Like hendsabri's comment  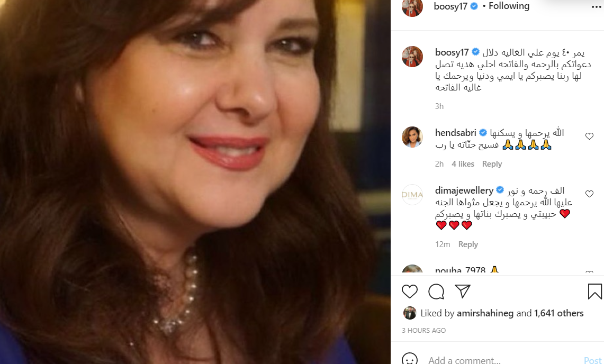point(589,136)
